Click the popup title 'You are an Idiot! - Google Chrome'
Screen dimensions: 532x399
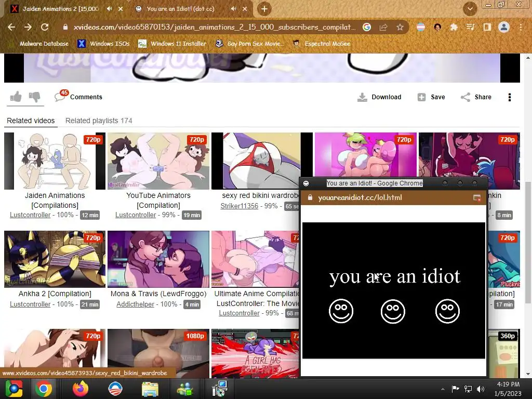pyautogui.click(x=374, y=183)
